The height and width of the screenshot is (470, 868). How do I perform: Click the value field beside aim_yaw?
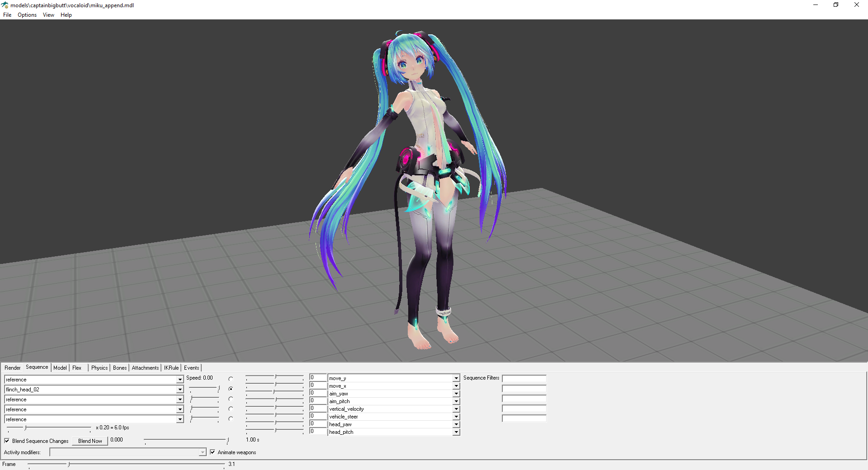[318, 393]
